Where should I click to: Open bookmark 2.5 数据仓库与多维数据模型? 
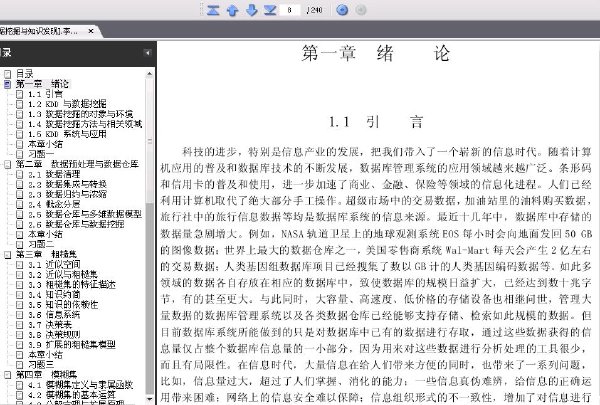tap(85, 214)
